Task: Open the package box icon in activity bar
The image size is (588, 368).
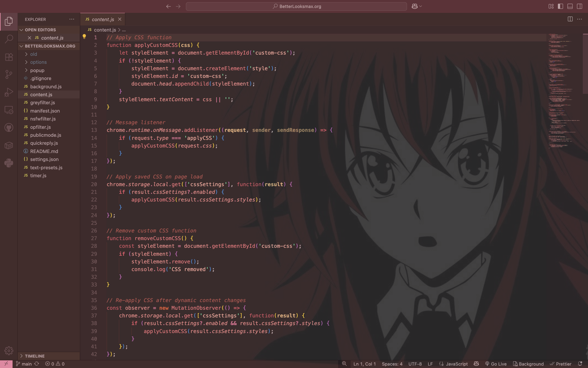Action: click(9, 145)
